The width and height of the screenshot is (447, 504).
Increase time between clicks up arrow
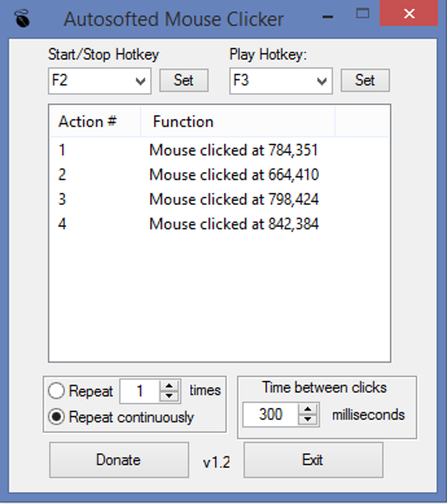click(x=308, y=409)
